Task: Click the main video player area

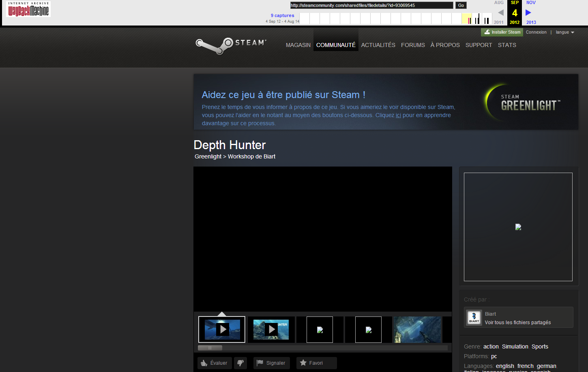Action: pyautogui.click(x=323, y=239)
